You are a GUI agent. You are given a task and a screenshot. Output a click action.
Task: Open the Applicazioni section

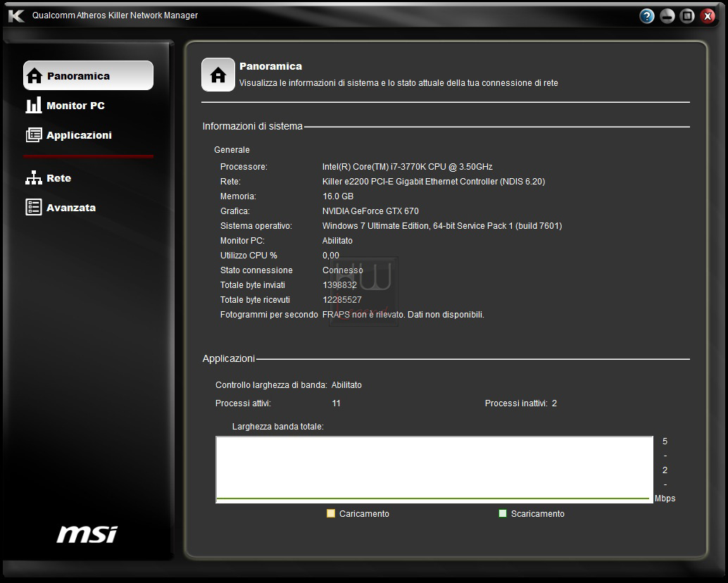point(69,135)
